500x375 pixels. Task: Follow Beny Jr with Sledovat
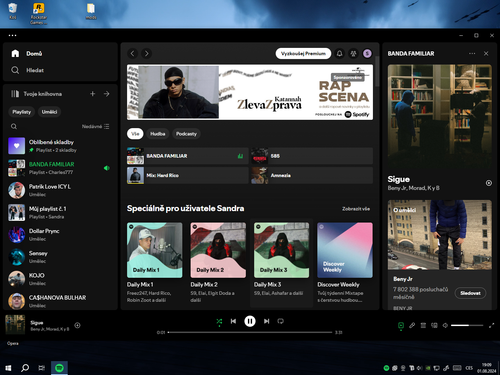[470, 293]
